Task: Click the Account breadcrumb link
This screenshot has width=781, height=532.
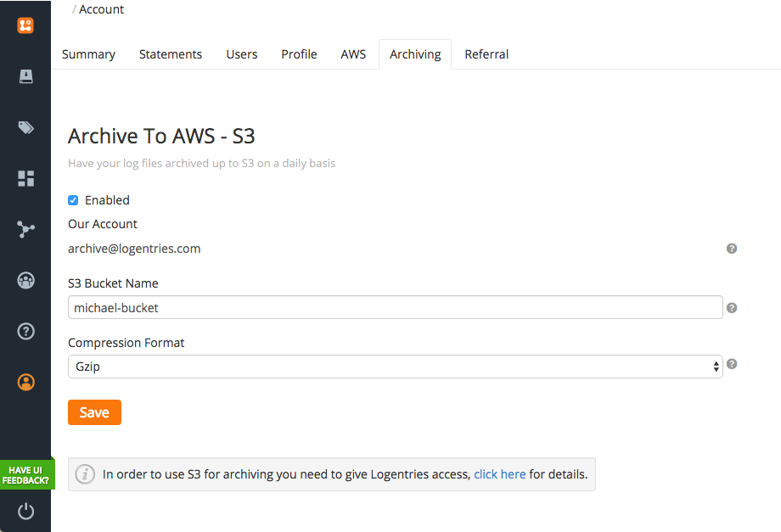Action: tap(101, 9)
